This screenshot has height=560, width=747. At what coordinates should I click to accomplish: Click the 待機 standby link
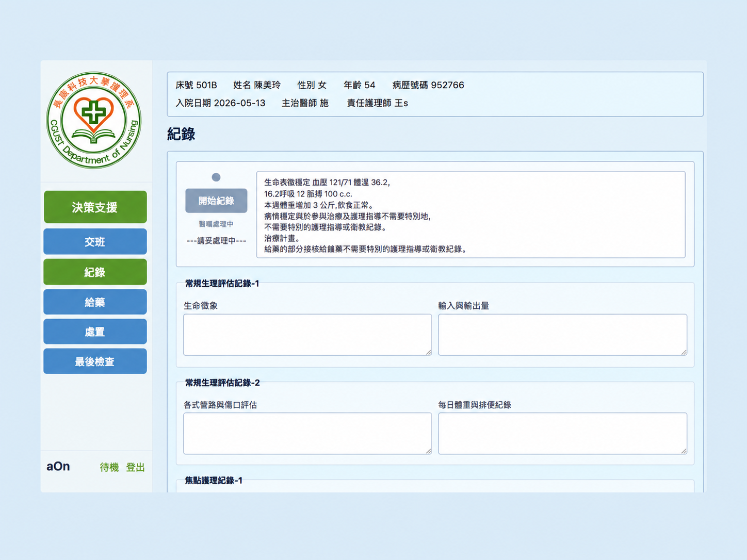pyautogui.click(x=109, y=467)
